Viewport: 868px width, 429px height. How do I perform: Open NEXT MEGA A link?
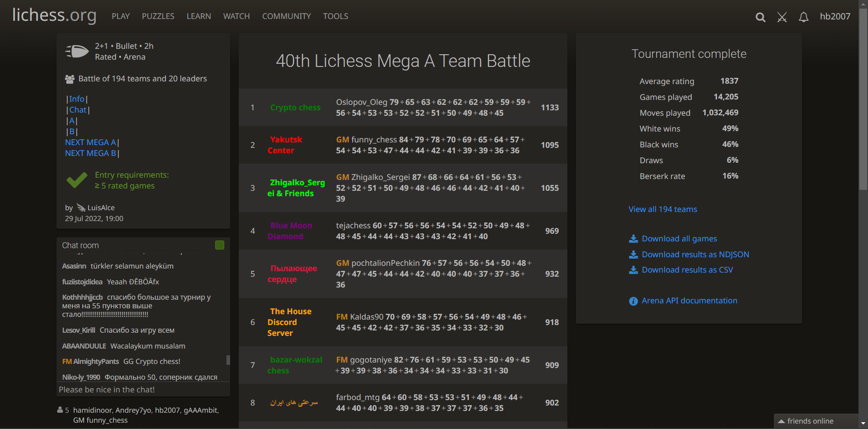click(x=90, y=142)
